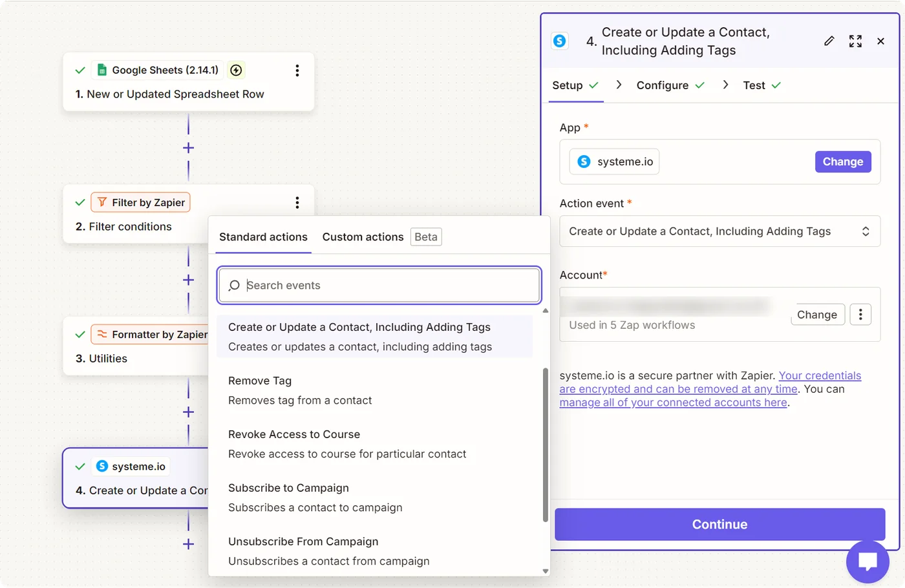
Task: Click the systeme.io logo in panel header
Action: 560,41
